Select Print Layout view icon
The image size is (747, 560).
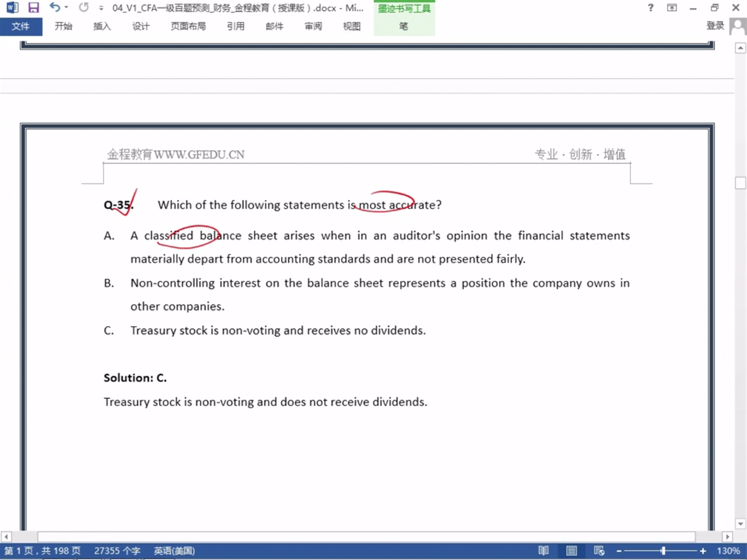(x=571, y=551)
